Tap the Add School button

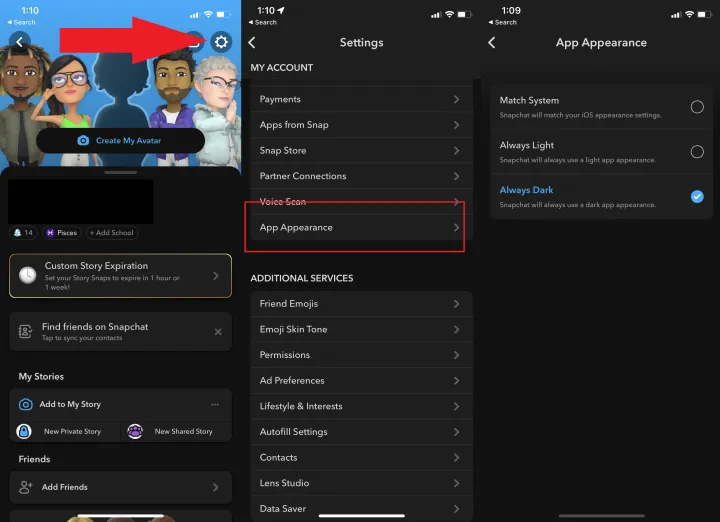[x=111, y=233]
